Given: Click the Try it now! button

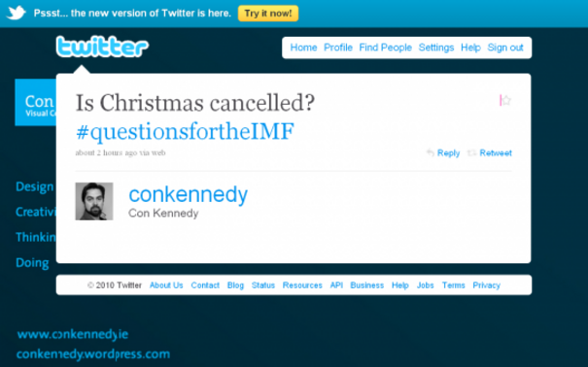Looking at the screenshot, I should (268, 14).
